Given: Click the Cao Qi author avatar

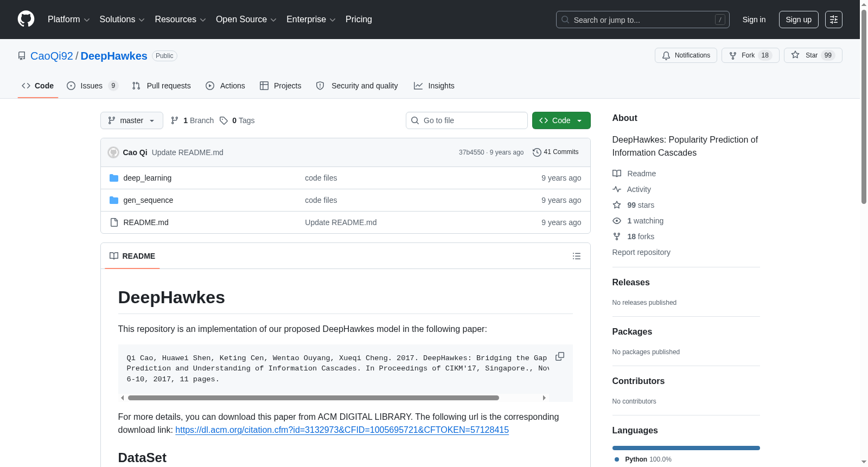Looking at the screenshot, I should point(113,152).
